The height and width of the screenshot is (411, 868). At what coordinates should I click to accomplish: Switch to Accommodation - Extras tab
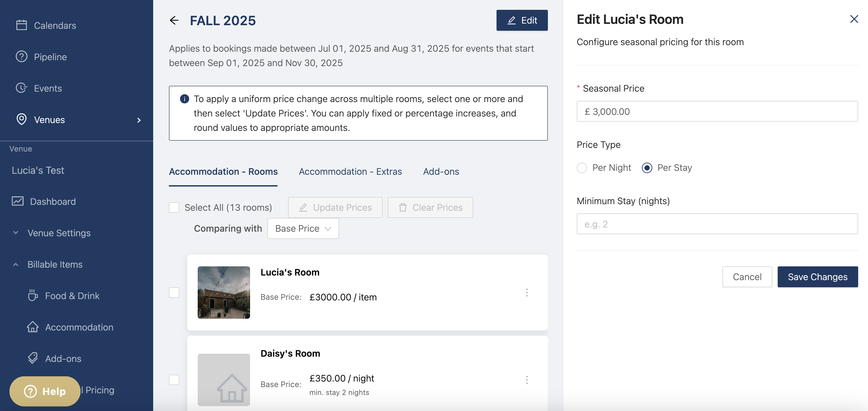[350, 171]
